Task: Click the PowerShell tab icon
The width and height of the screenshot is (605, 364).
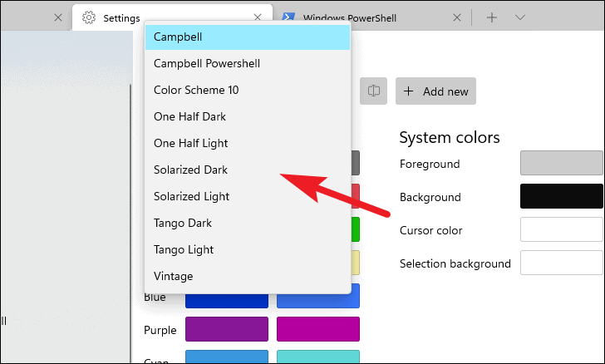Action: click(x=288, y=17)
